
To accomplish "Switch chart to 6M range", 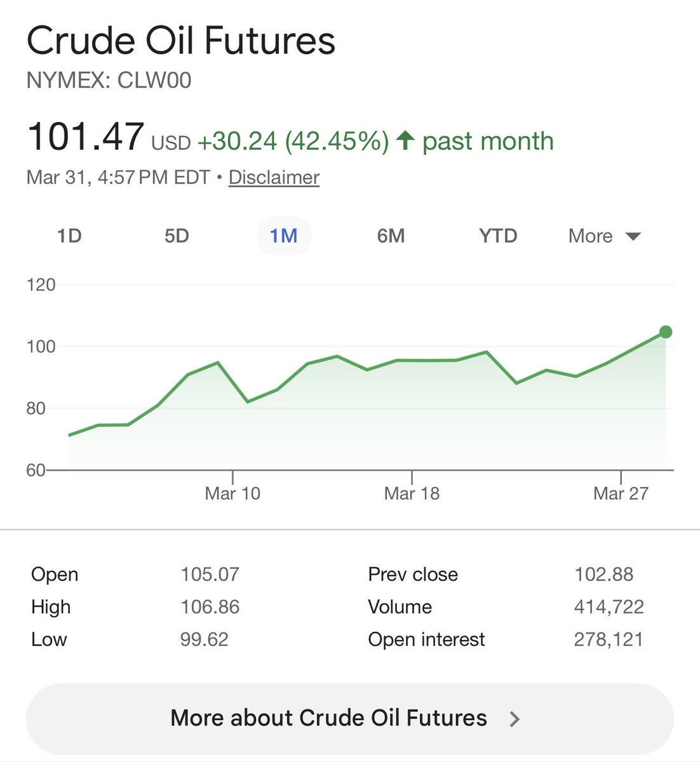I will click(391, 236).
